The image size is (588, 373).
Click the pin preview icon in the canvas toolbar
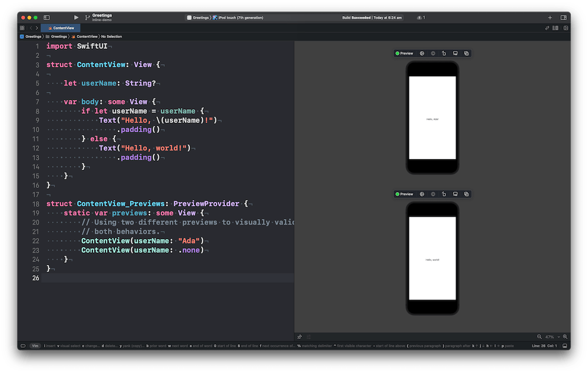pos(299,337)
